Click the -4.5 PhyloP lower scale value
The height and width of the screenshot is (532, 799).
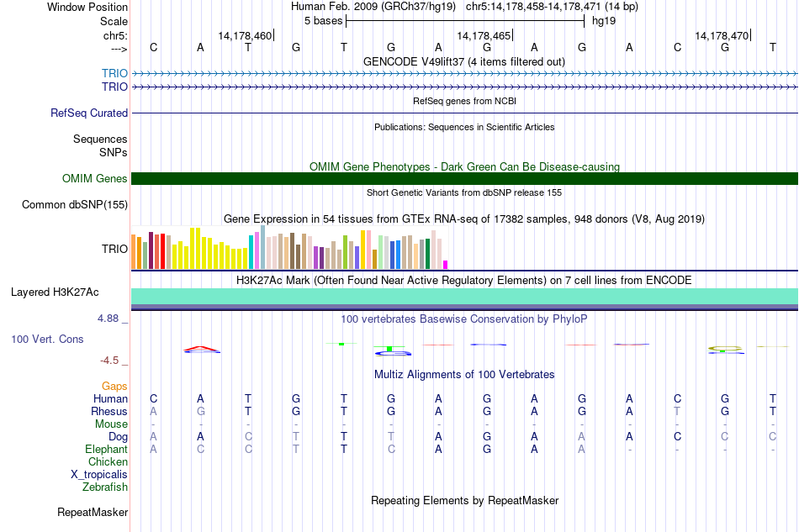tap(109, 361)
